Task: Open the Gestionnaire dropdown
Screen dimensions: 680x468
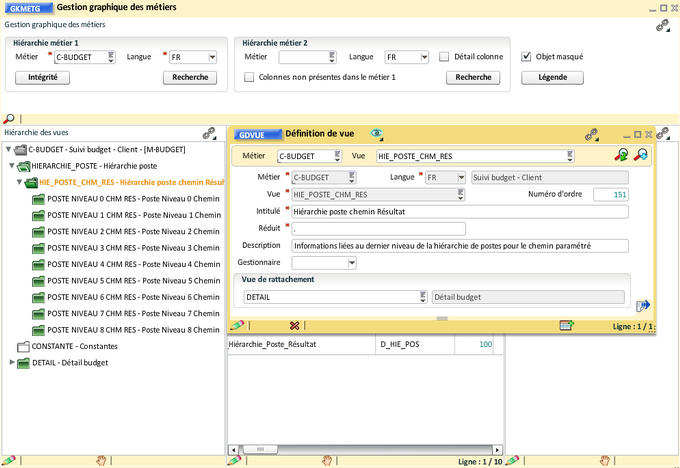Action: coord(352,263)
